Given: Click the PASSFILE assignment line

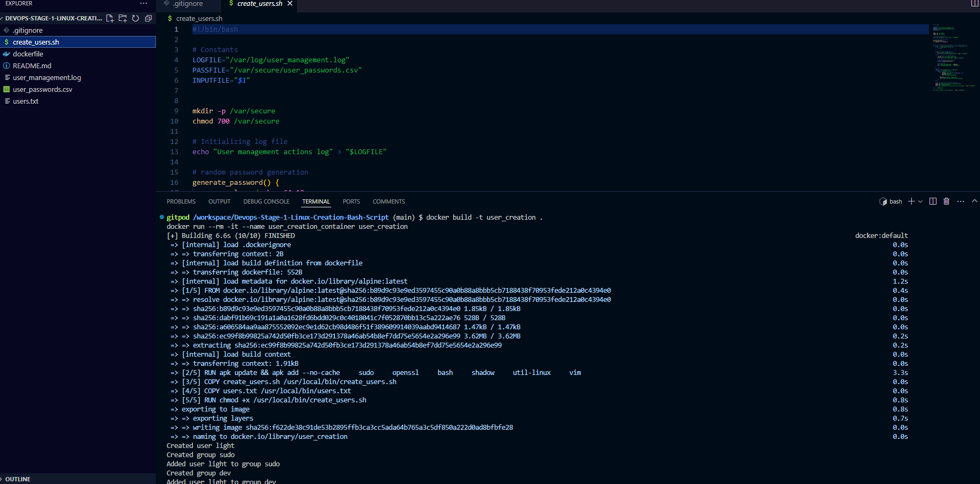Looking at the screenshot, I should [x=277, y=70].
